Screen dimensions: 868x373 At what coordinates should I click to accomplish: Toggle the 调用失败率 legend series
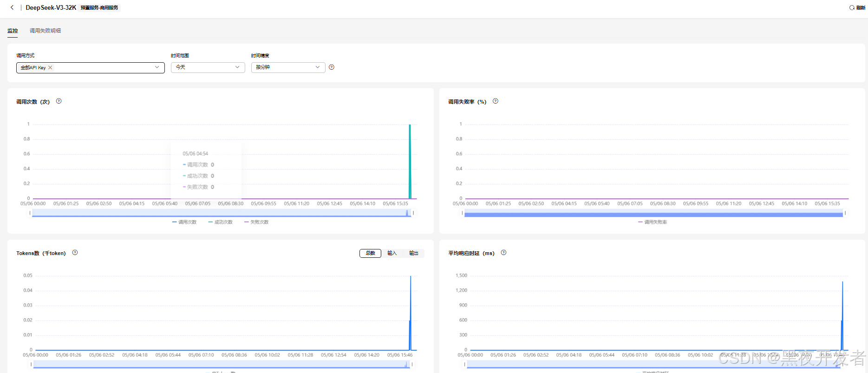(x=653, y=222)
